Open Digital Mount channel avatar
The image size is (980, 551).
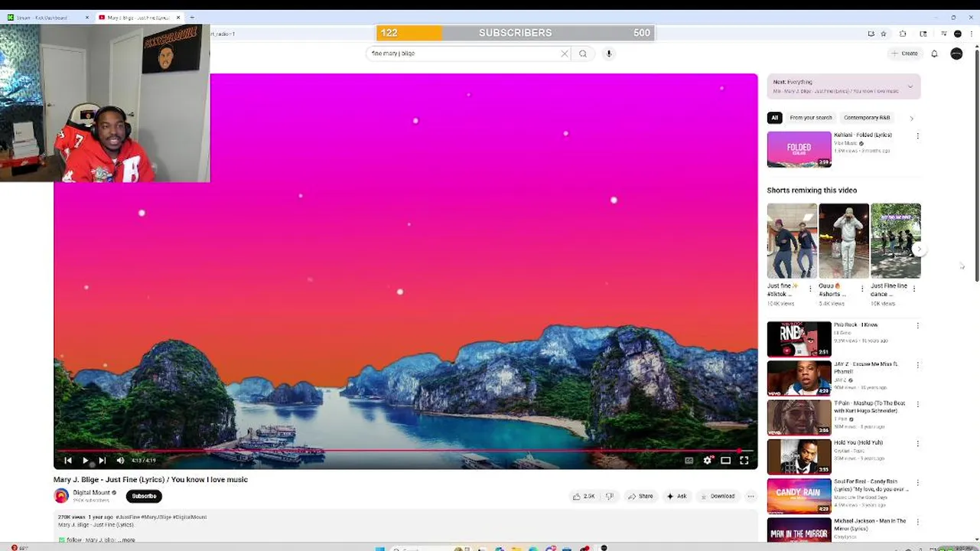tap(61, 496)
